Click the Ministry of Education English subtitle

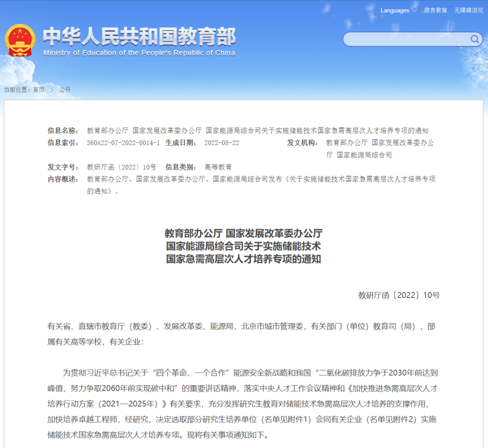tap(139, 53)
